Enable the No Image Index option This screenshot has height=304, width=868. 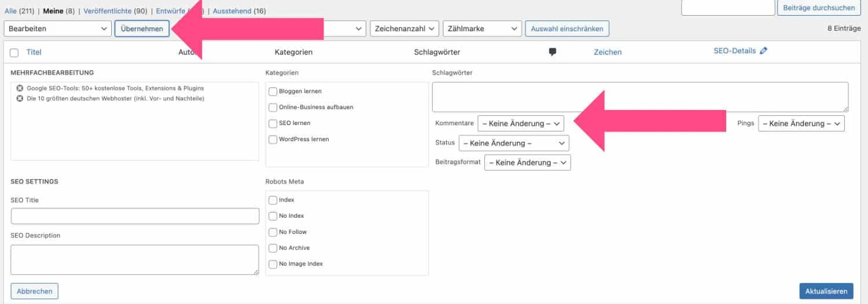pos(273,264)
